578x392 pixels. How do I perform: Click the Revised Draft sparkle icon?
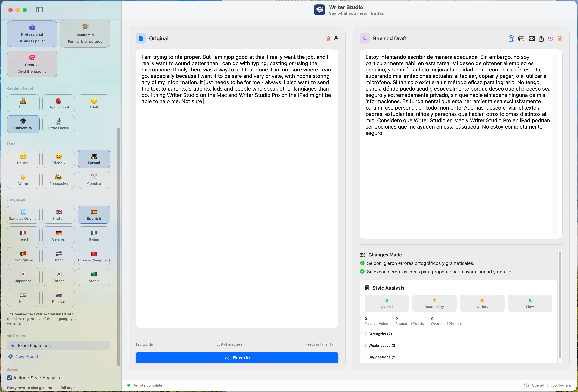point(365,39)
